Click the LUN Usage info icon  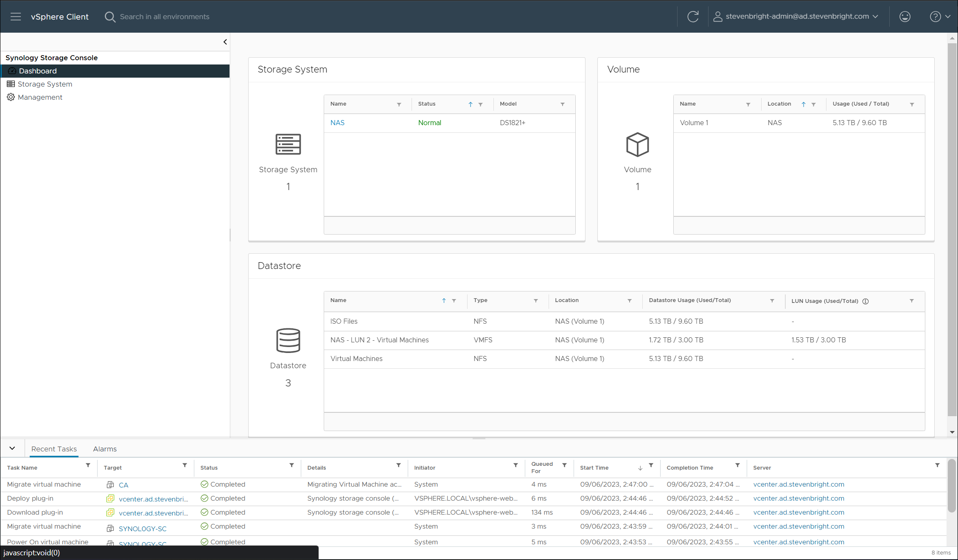(866, 301)
